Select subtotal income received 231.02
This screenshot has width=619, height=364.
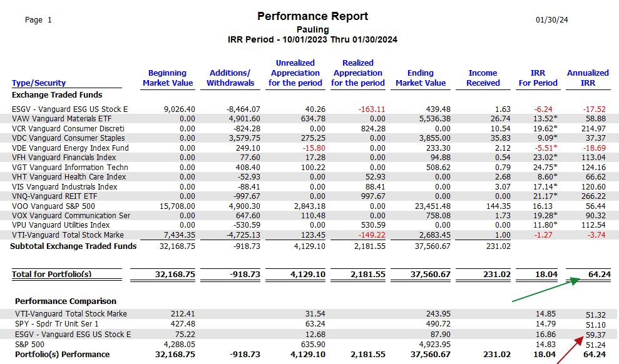click(498, 246)
